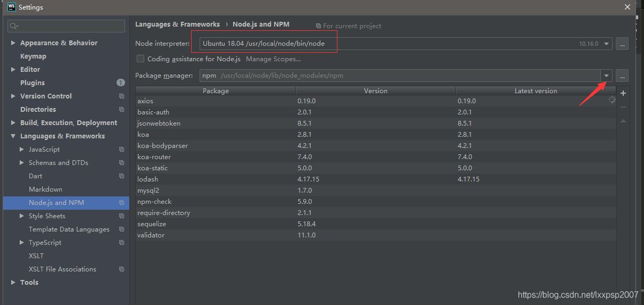Click the For current project icon
Image resolution: width=644 pixels, height=305 pixels.
(318, 26)
